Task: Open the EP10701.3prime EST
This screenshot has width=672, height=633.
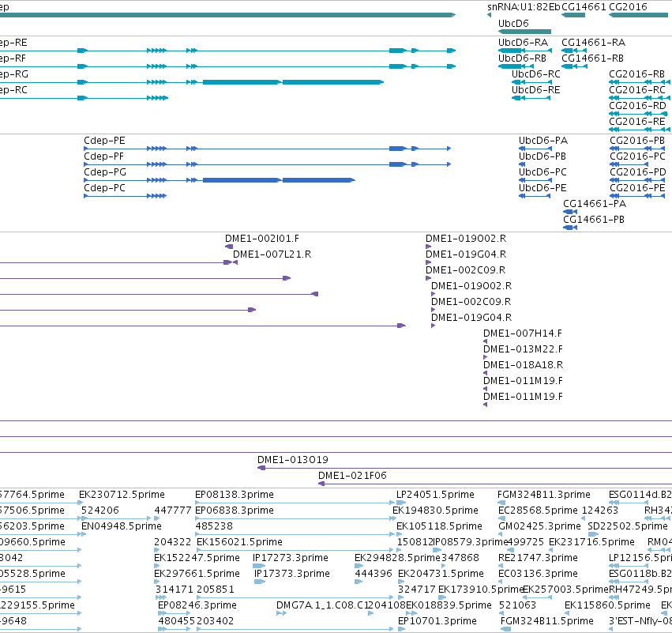Action: (x=437, y=622)
